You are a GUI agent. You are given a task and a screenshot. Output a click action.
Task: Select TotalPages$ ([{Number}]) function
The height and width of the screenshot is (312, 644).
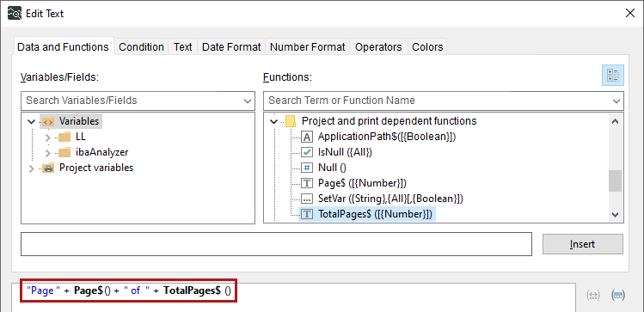coord(375,214)
